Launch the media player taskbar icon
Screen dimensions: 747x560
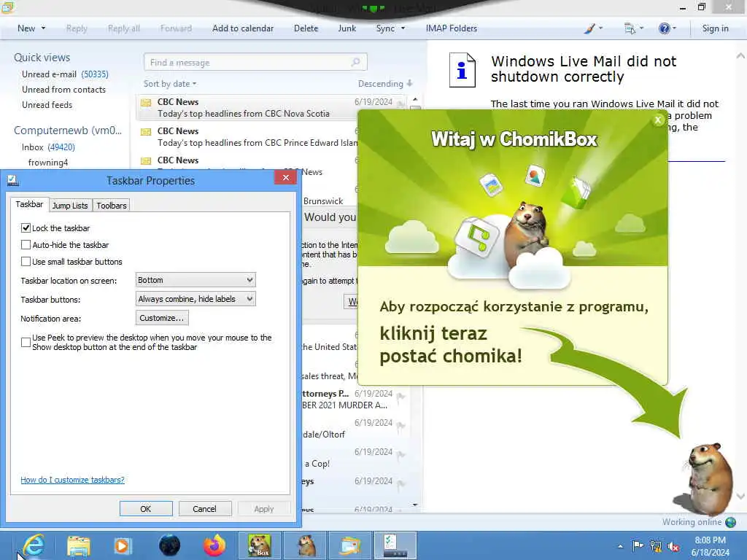[123, 545]
